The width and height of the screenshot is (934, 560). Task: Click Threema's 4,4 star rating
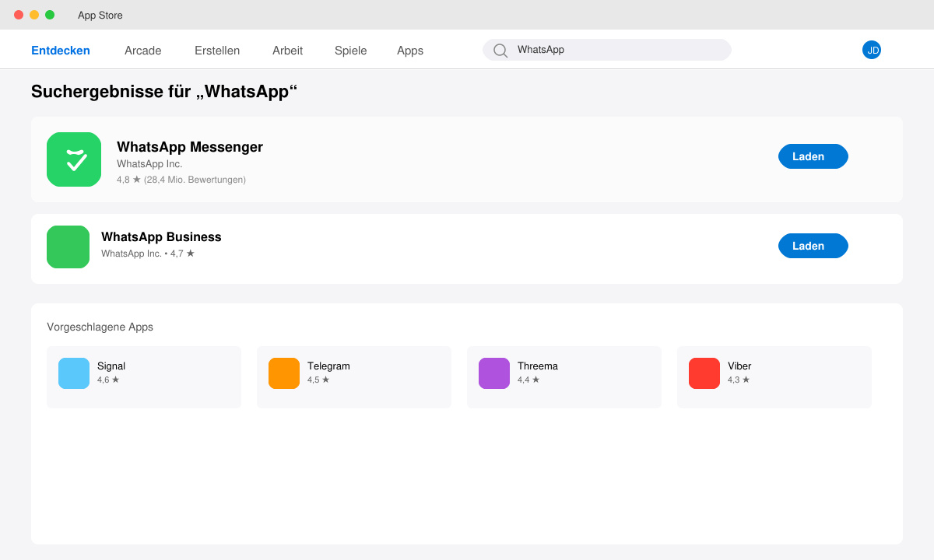[x=528, y=380]
